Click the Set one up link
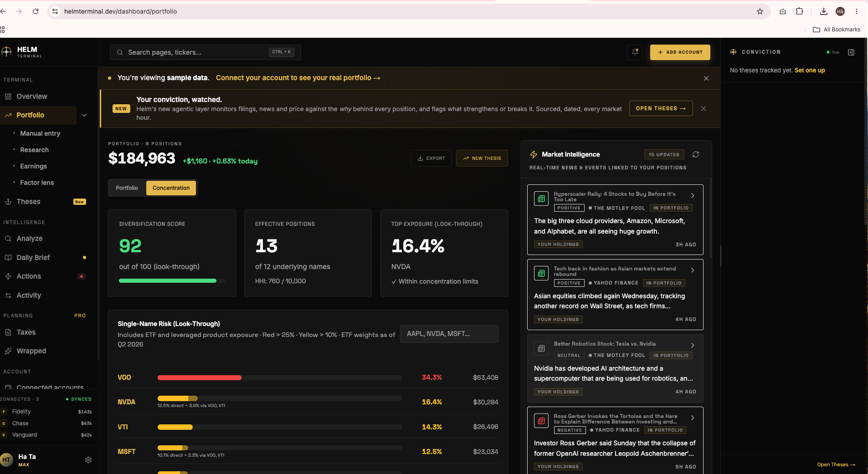868x474 pixels. [x=810, y=71]
